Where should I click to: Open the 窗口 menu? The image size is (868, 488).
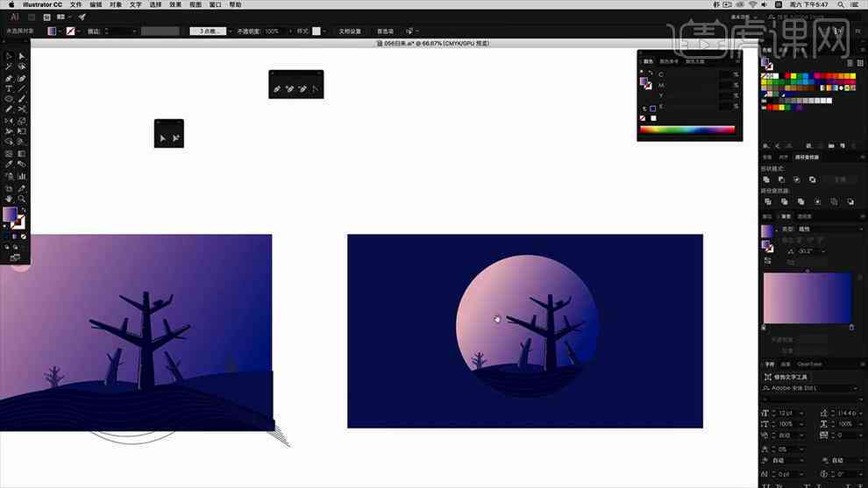(216, 4)
